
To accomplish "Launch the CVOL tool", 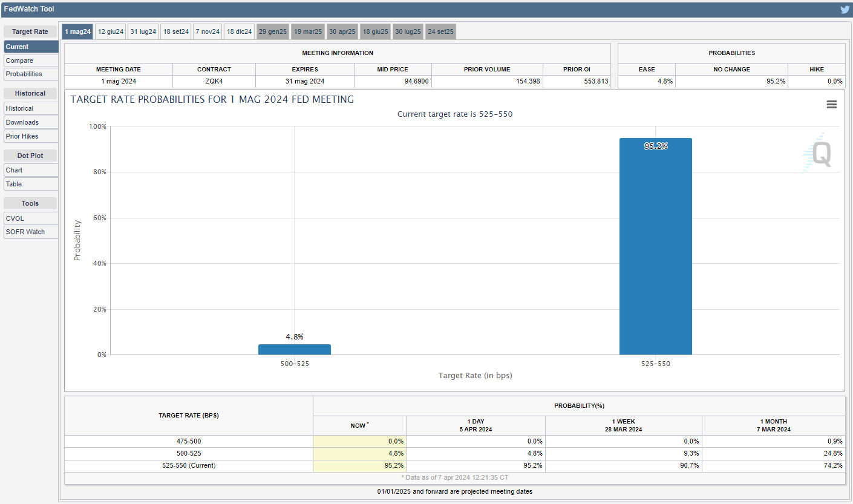I will coord(31,218).
